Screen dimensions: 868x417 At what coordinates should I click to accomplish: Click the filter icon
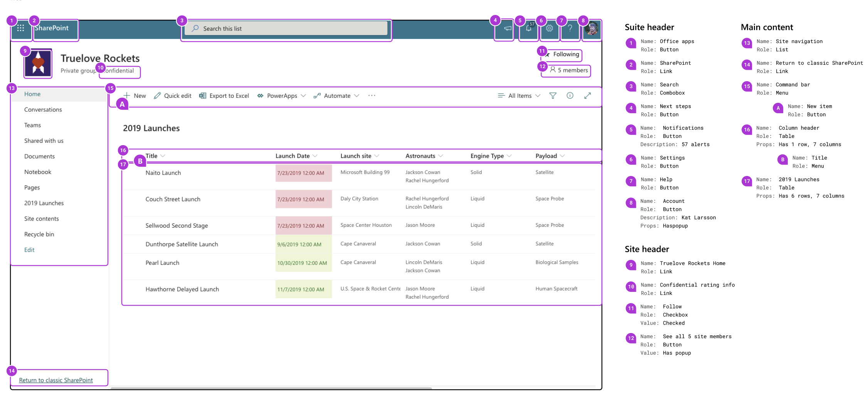[x=553, y=95]
